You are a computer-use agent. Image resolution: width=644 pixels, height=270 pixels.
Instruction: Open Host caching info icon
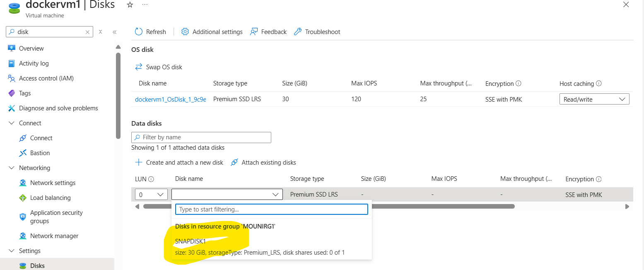(598, 83)
